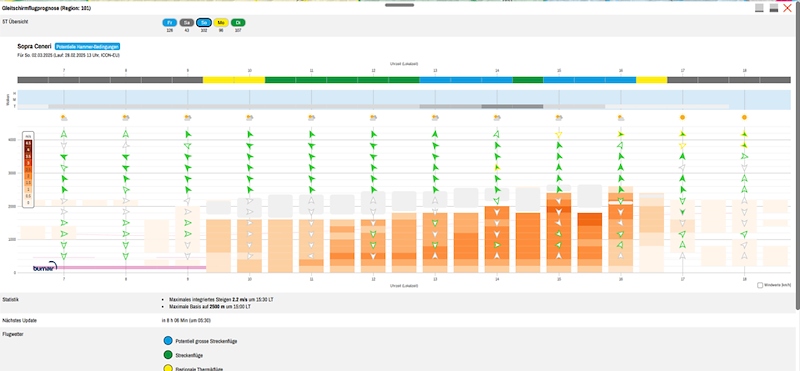800x371 pixels.
Task: Click the top green wind arrow at 10h
Action: [249, 134]
